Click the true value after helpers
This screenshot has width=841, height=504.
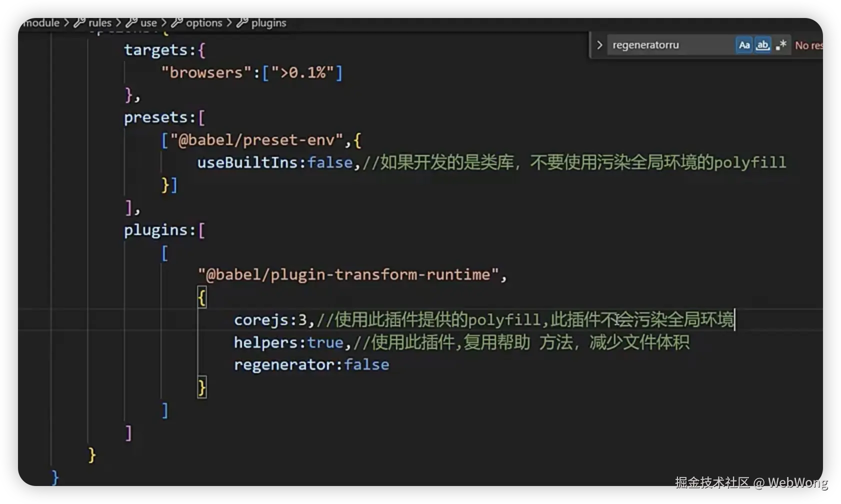325,342
